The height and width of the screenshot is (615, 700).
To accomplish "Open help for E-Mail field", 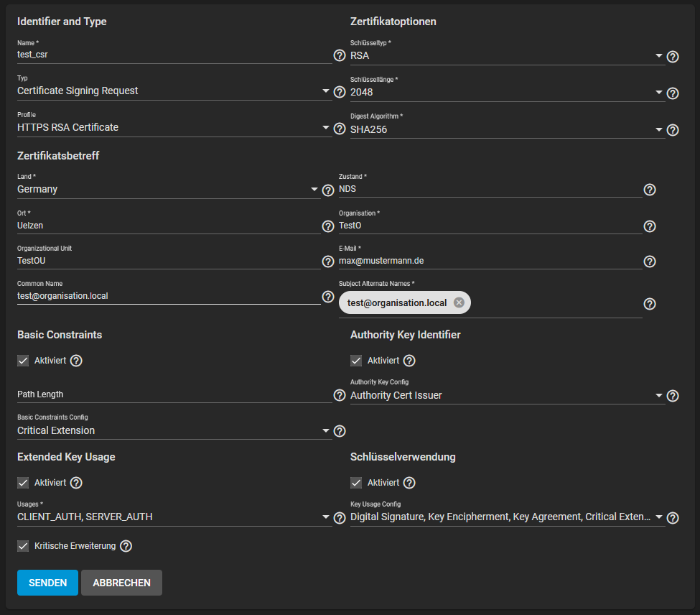I will coord(649,262).
